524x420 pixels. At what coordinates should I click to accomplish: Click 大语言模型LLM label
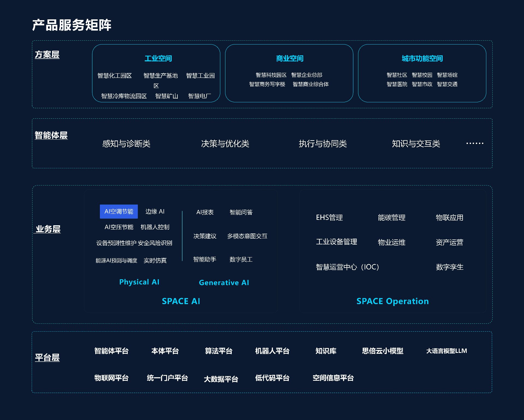(x=446, y=351)
